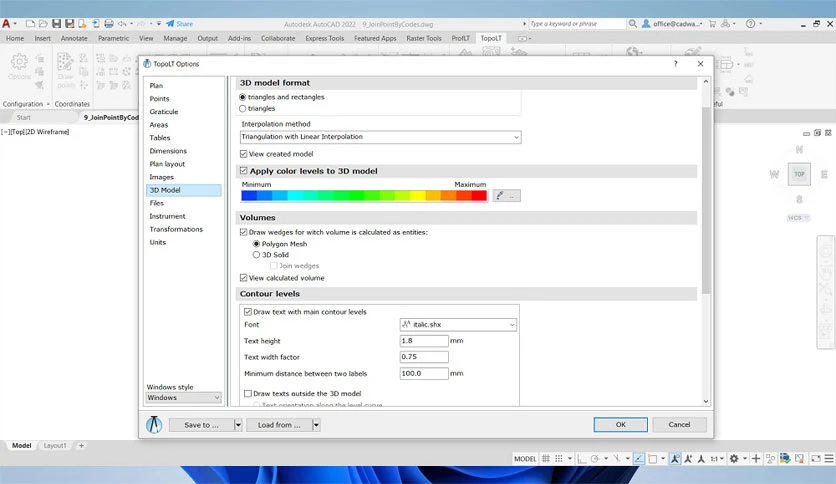Open the Font italic.shx dropdown
This screenshot has height=484, width=836.
458,324
